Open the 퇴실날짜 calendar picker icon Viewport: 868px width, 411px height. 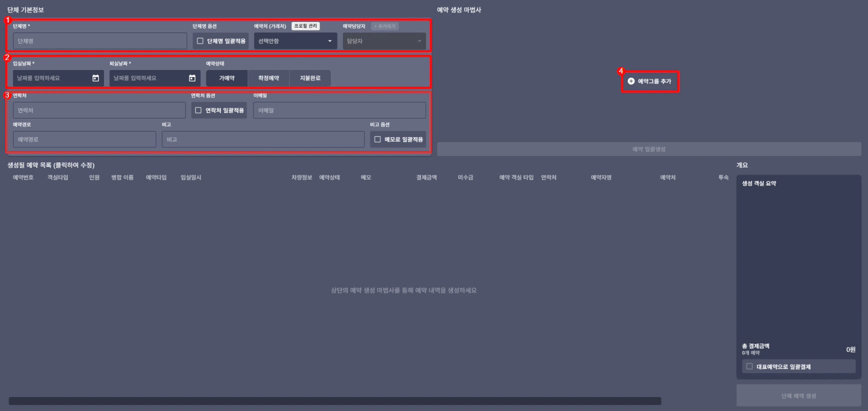point(192,78)
